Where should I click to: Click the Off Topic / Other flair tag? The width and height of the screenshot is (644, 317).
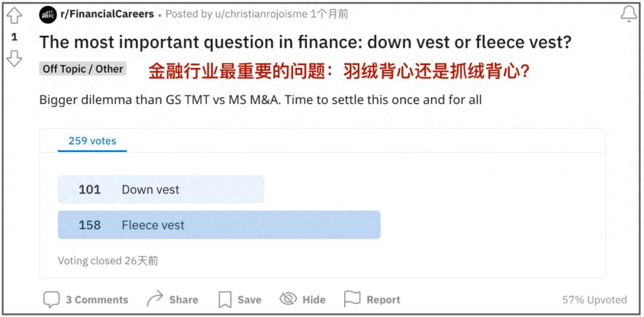(83, 69)
